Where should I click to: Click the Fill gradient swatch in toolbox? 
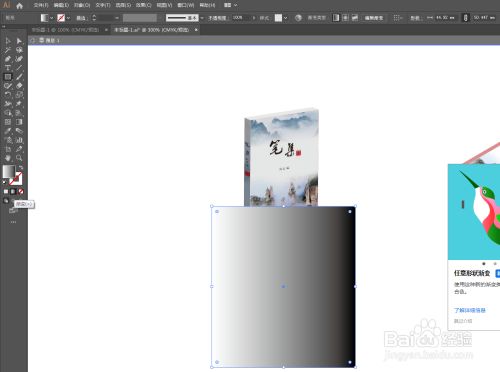[9, 172]
